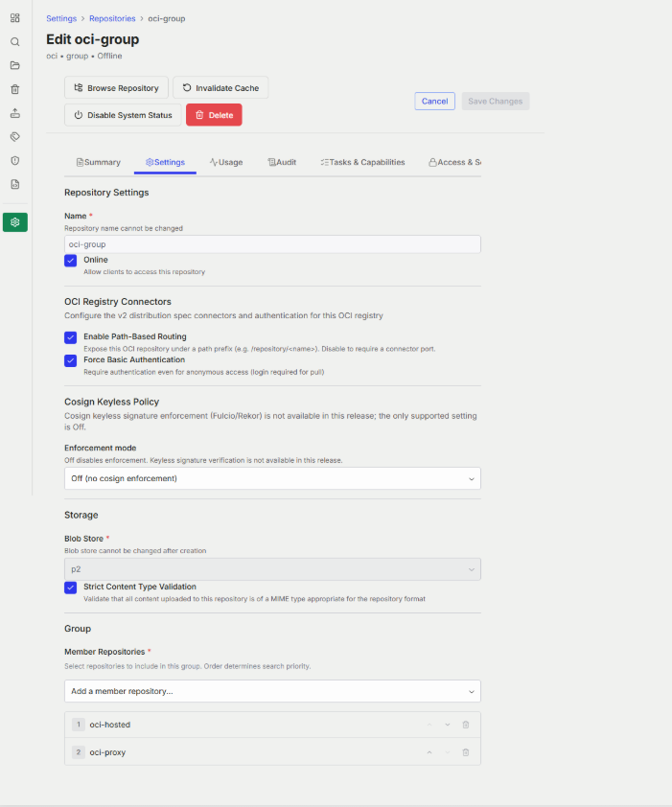Move oci-hosted down in member order

pos(448,725)
